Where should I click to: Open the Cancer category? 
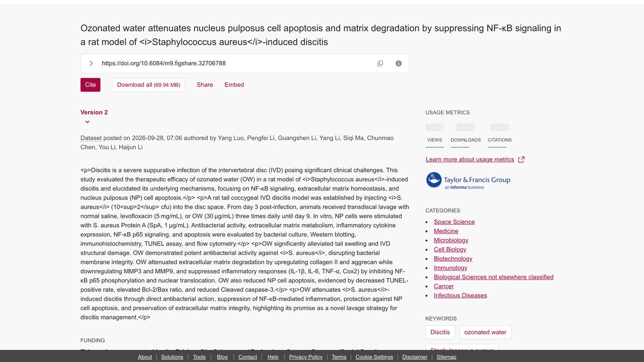pos(444,286)
